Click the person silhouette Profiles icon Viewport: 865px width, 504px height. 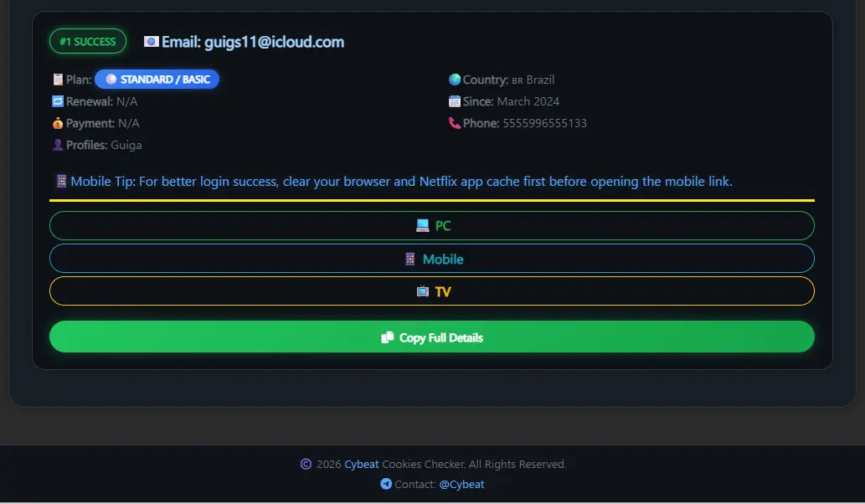(58, 145)
